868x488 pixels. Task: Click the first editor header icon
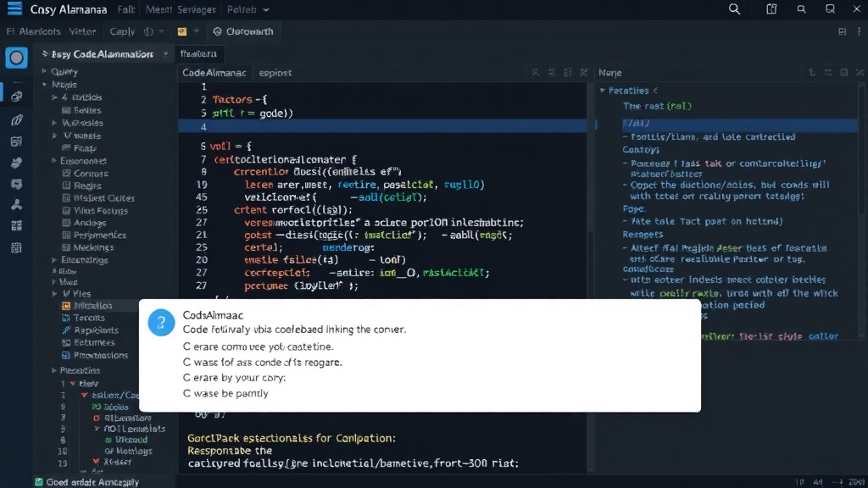coord(536,73)
